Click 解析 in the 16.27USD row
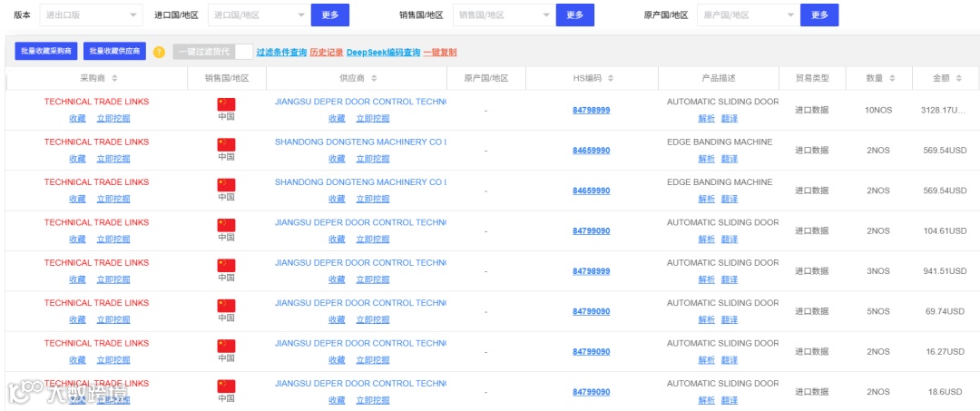Viewport: 980px width, 411px height. 706,360
